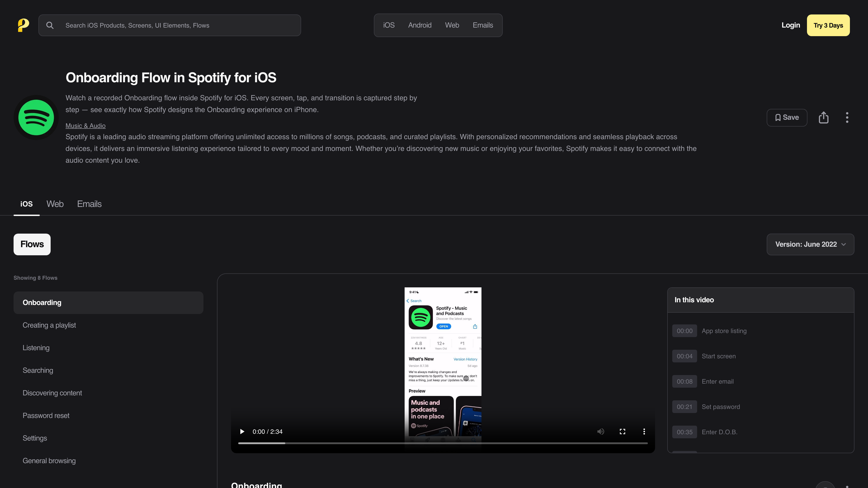
Task: Select the Creating a playlist flow
Action: pos(108,325)
